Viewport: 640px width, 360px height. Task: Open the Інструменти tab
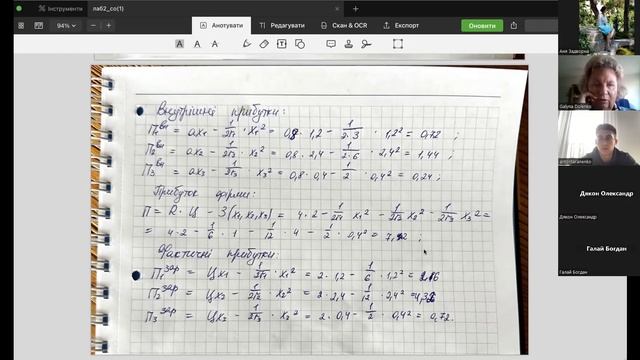(x=60, y=9)
